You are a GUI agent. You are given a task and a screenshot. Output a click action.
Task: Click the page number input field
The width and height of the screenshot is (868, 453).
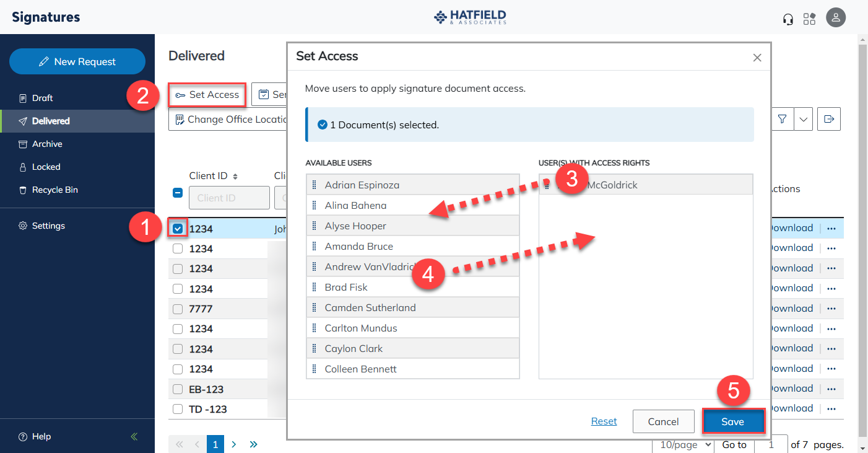771,444
